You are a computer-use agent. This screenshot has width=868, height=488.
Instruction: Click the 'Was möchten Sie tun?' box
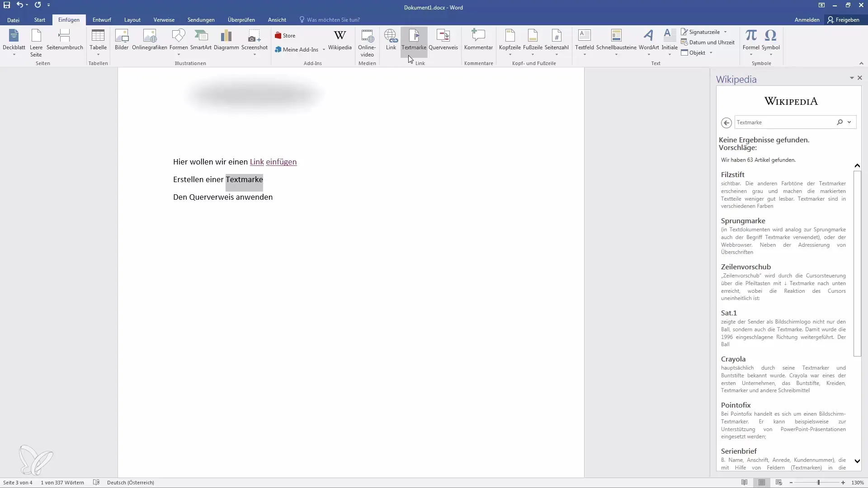coord(330,20)
